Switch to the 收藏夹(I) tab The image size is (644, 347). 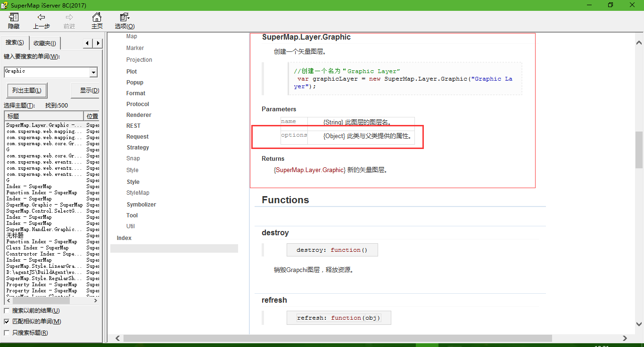click(x=45, y=43)
